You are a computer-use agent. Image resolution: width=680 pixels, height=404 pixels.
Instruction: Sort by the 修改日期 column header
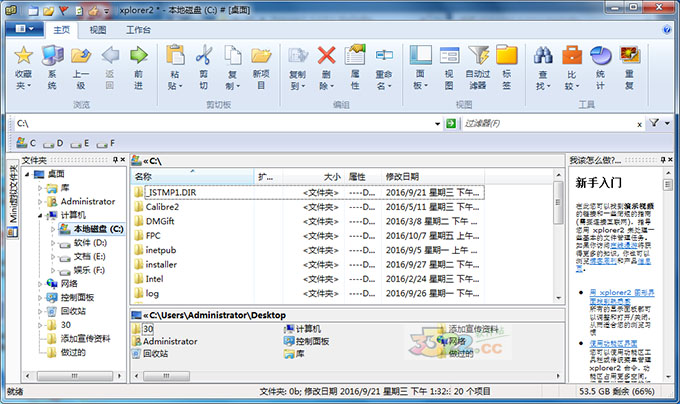pyautogui.click(x=433, y=176)
